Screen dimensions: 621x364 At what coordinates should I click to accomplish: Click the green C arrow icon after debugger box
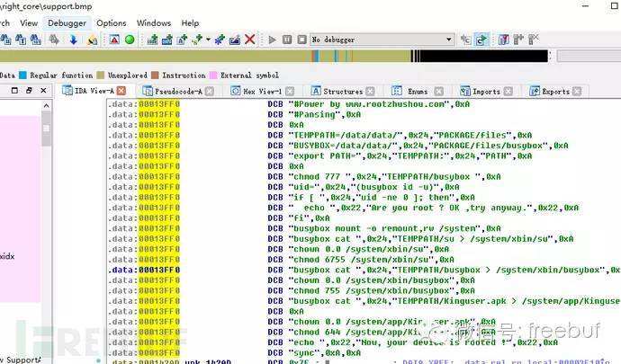tap(481, 40)
